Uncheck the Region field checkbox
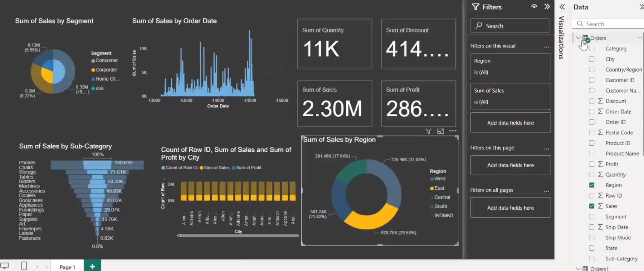644x271 pixels. coord(592,185)
